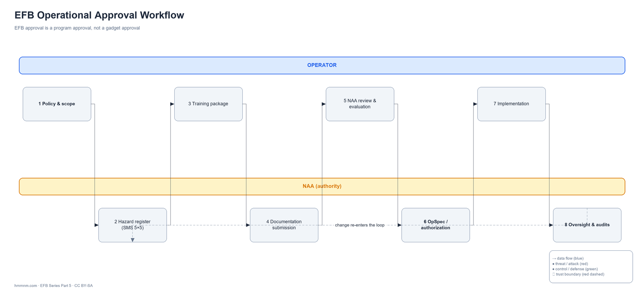Click the arrowhead entering '8 Oversight & audits'

point(551,225)
